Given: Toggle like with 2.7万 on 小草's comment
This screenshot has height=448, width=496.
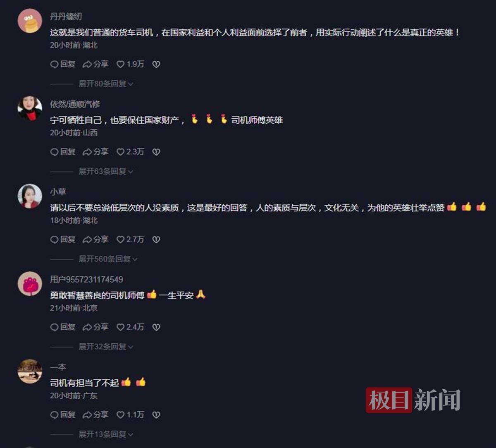Looking at the screenshot, I should (x=130, y=240).
